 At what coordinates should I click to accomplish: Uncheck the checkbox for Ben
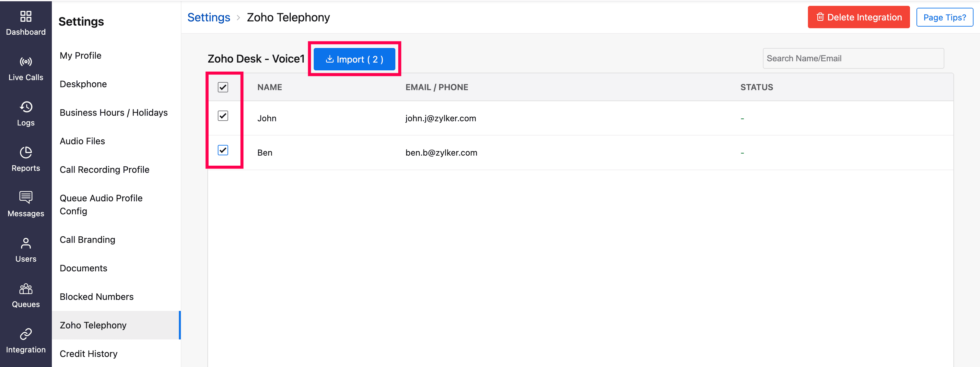(x=223, y=150)
